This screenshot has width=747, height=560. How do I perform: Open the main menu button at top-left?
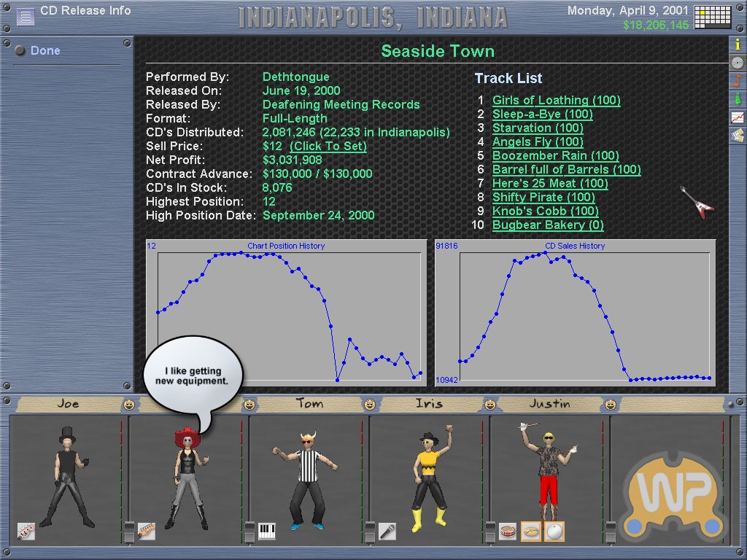pyautogui.click(x=26, y=16)
